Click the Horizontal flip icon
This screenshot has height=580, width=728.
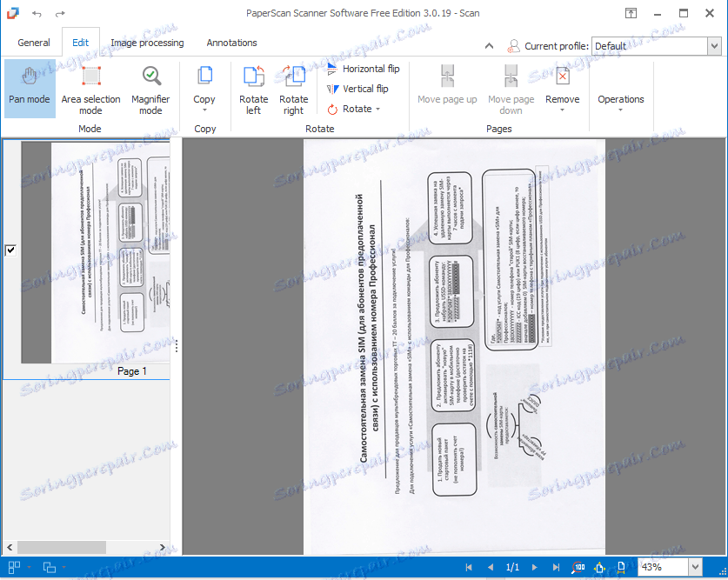pyautogui.click(x=332, y=70)
